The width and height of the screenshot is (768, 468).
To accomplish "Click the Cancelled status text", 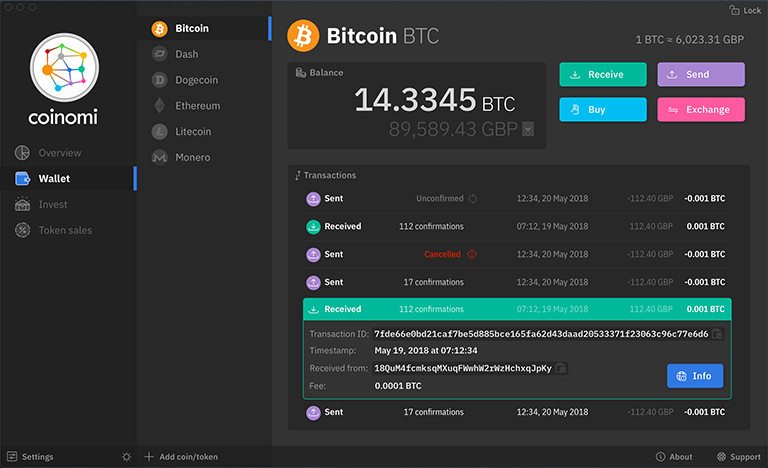I will (442, 254).
